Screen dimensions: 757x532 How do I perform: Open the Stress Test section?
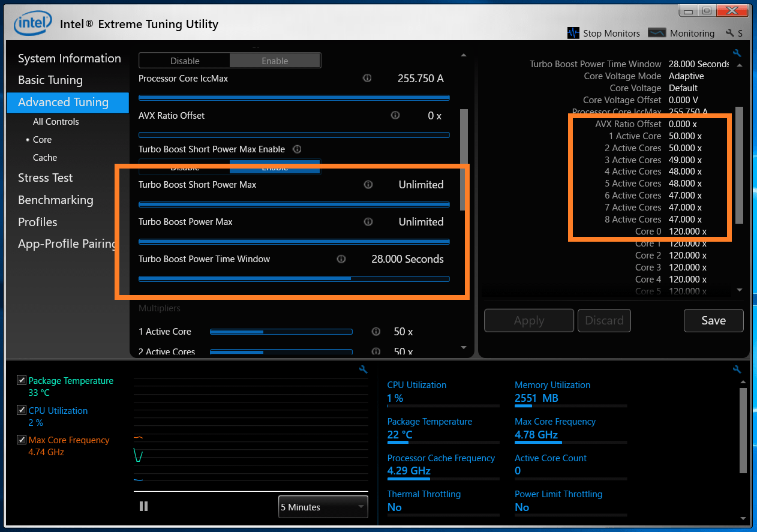tap(46, 178)
